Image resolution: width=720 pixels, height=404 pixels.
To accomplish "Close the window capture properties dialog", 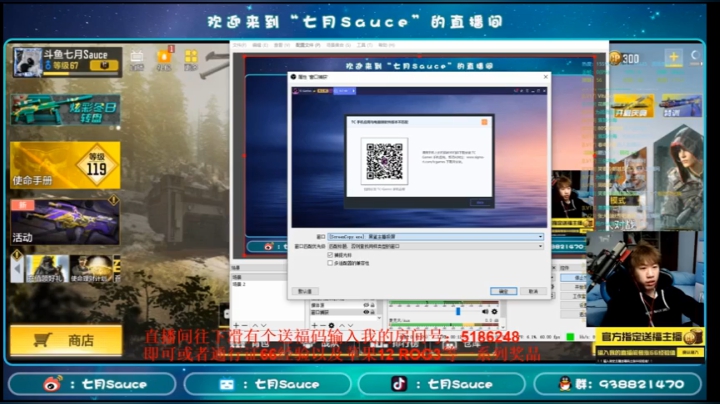I will (x=546, y=77).
